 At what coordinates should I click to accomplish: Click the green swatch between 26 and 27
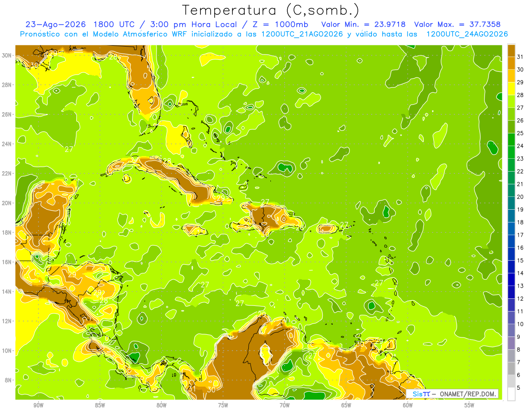point(511,114)
